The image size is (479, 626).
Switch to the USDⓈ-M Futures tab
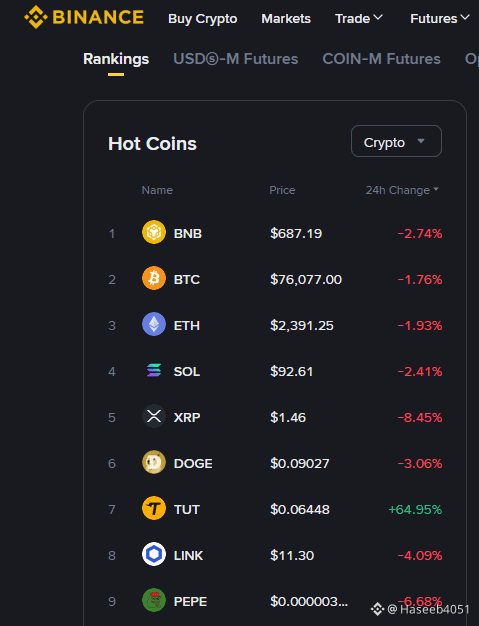(236, 59)
